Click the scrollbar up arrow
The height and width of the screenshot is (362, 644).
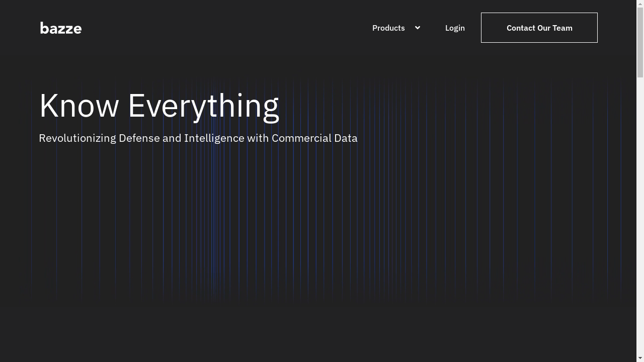pyautogui.click(x=640, y=4)
